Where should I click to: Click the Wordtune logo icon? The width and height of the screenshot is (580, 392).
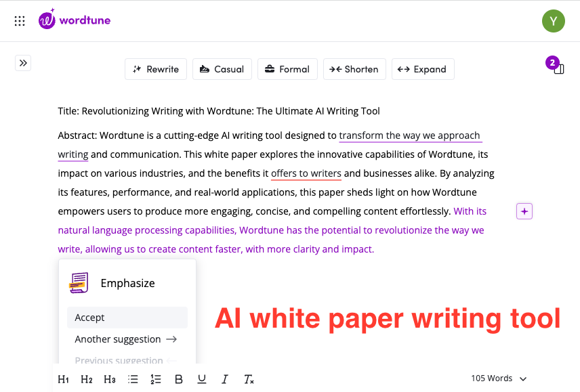[46, 20]
